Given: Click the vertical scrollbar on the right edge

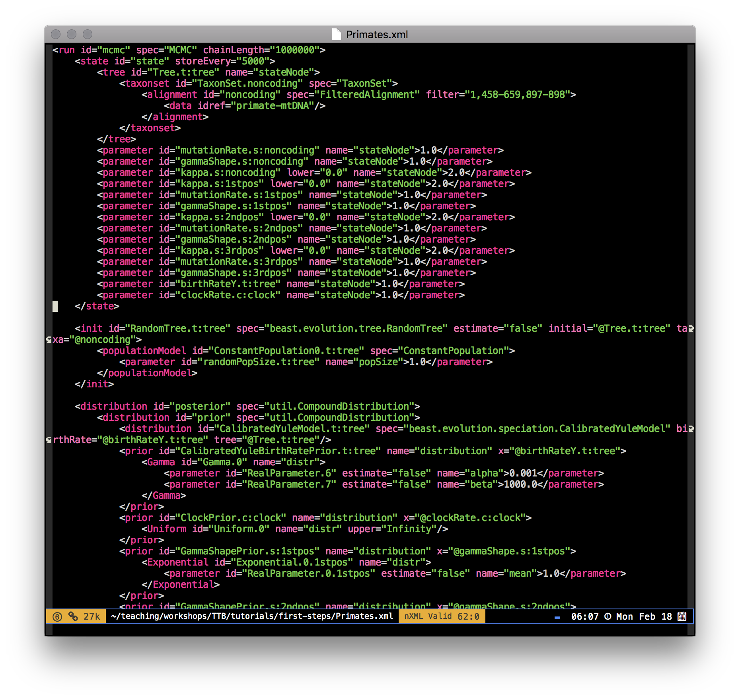Looking at the screenshot, I should [x=690, y=318].
